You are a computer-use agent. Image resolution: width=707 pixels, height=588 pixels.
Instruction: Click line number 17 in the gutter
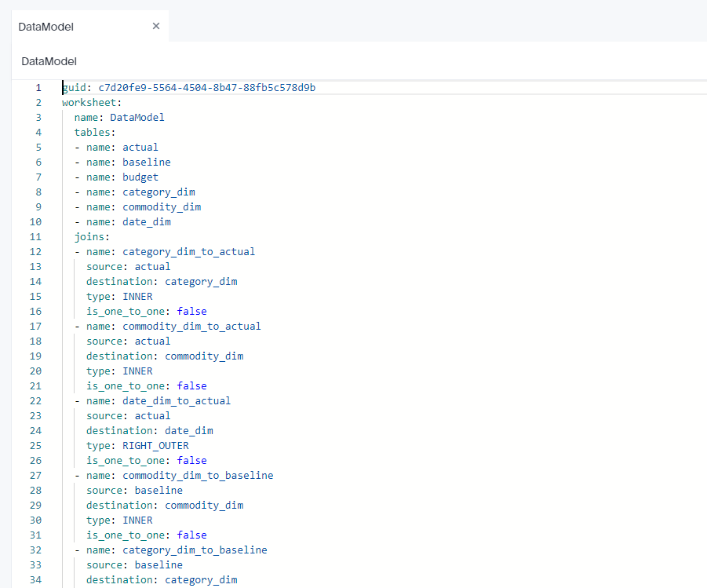click(x=35, y=326)
